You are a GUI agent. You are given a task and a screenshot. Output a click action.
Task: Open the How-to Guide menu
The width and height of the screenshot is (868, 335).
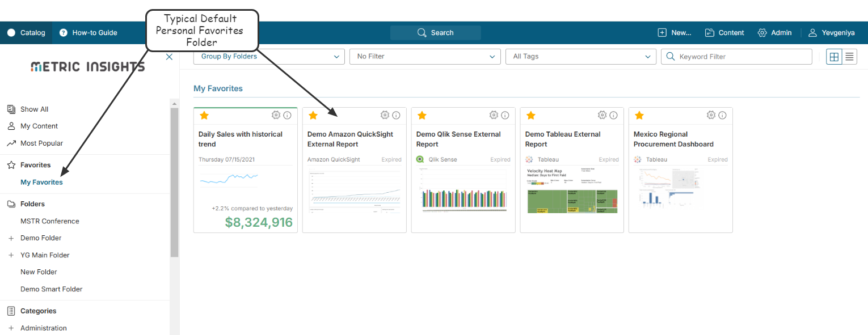(88, 33)
